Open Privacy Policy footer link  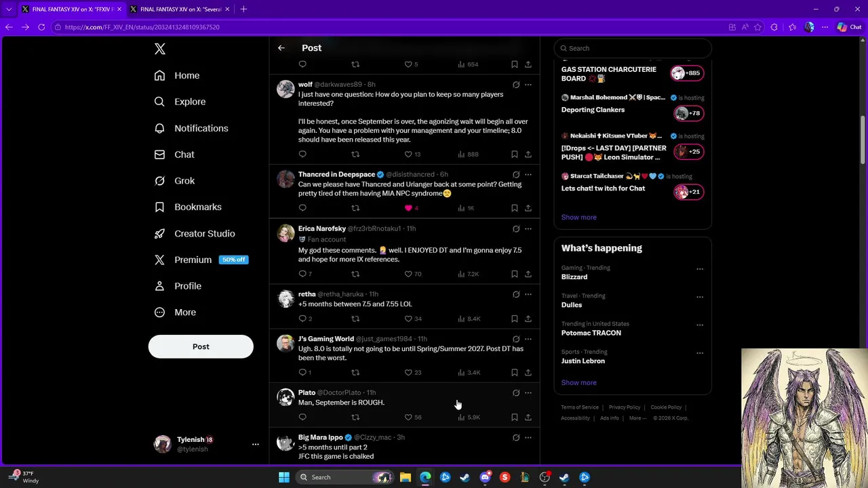(625, 407)
